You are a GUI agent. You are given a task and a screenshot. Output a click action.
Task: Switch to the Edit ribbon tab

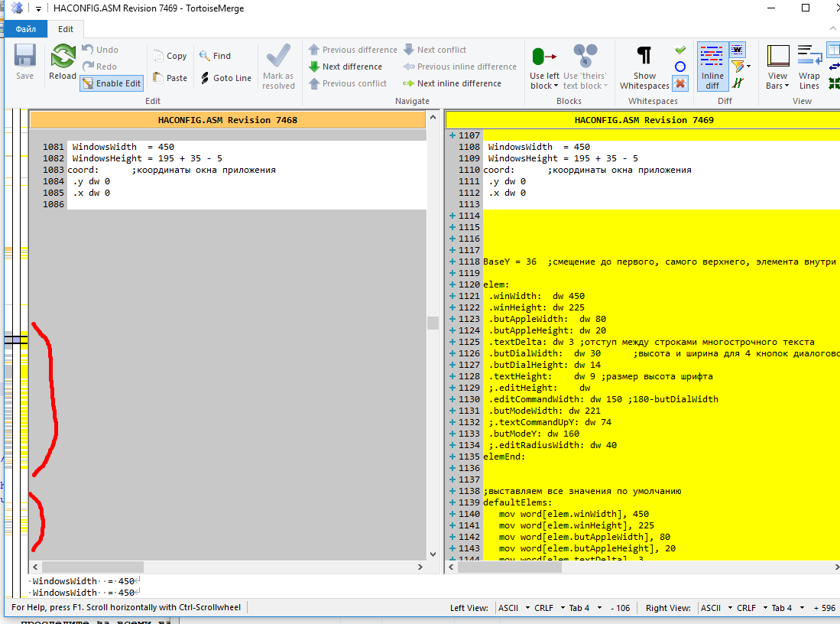(66, 29)
